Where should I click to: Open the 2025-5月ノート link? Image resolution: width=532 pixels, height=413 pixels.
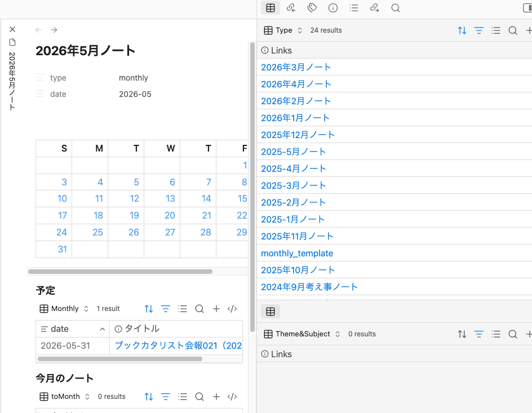294,152
